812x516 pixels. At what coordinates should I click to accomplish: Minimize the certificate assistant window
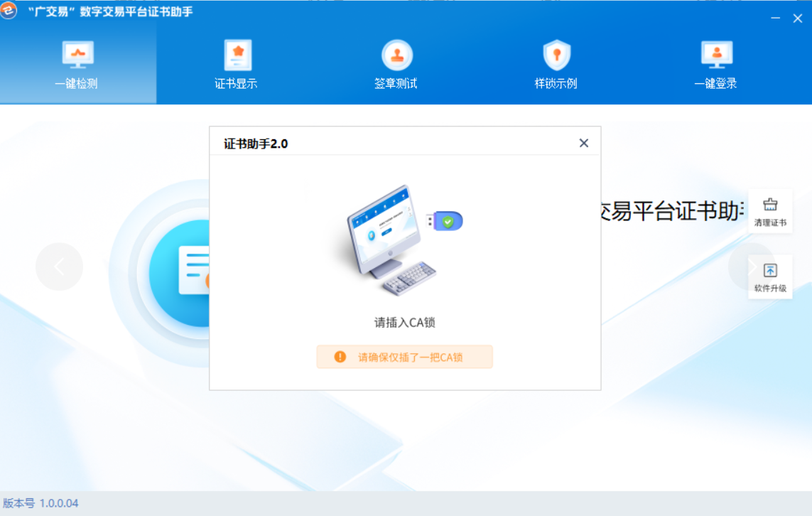(x=775, y=18)
